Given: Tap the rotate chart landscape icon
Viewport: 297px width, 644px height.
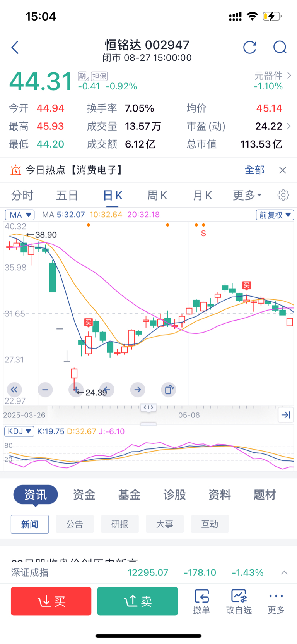Looking at the screenshot, I should [x=169, y=390].
